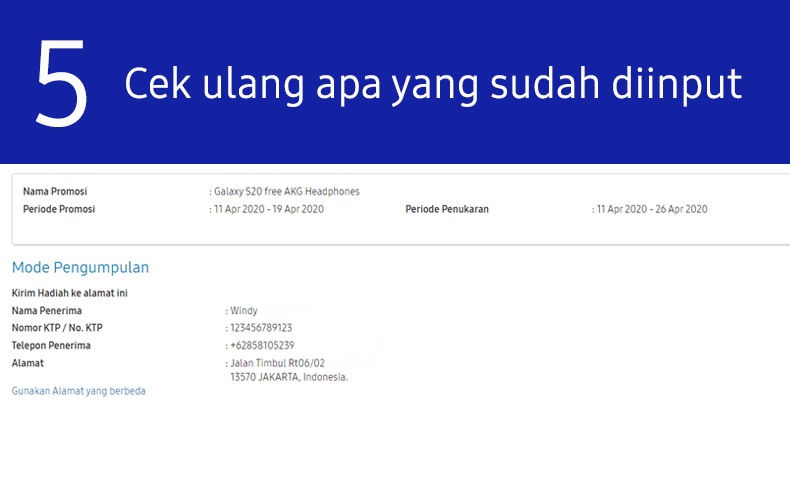
Task: Select address line 'Jalan Timbul Rt06/02'
Action: point(278,363)
